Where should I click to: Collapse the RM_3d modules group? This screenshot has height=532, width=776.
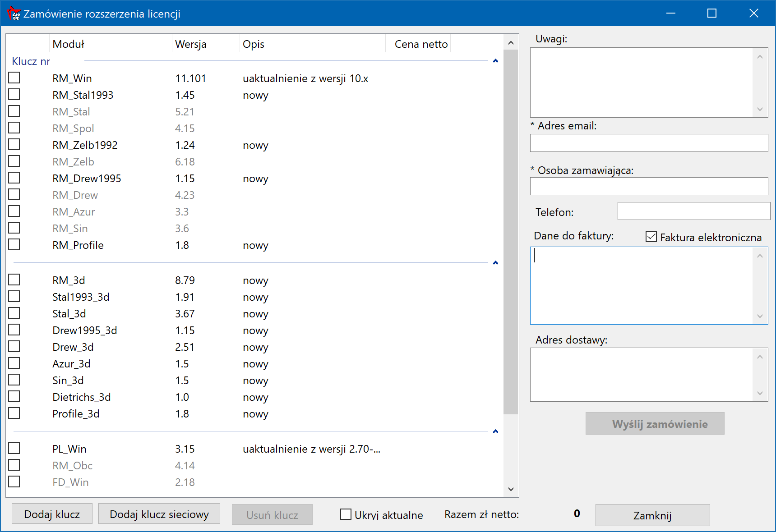pos(495,263)
